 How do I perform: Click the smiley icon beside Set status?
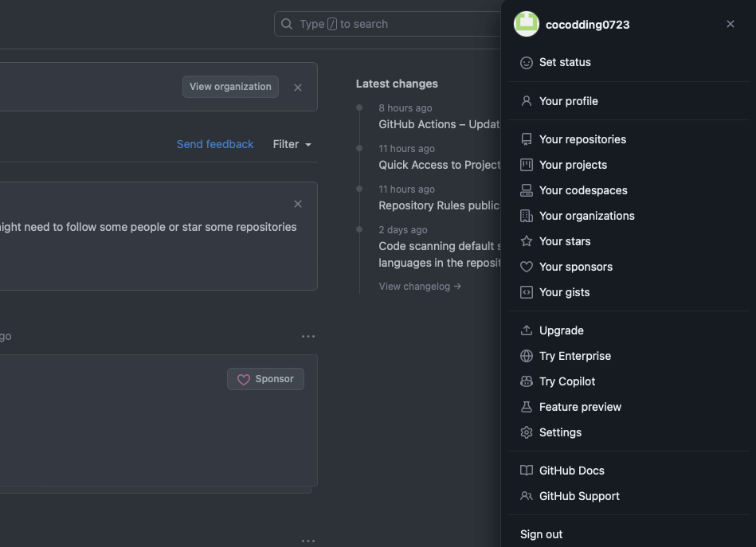(x=526, y=62)
